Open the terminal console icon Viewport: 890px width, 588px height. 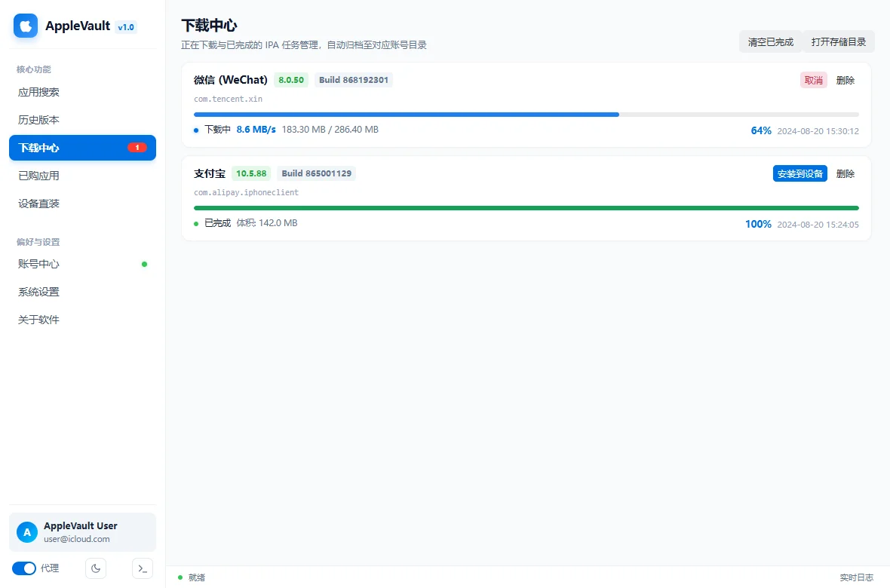(x=143, y=568)
